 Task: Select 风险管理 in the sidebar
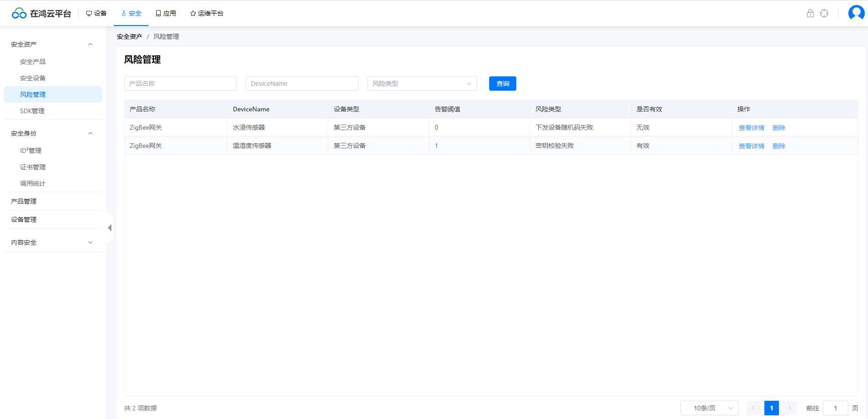tap(53, 94)
